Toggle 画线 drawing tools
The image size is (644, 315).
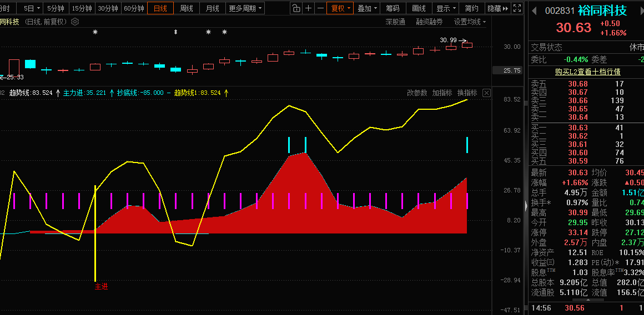click(x=419, y=8)
